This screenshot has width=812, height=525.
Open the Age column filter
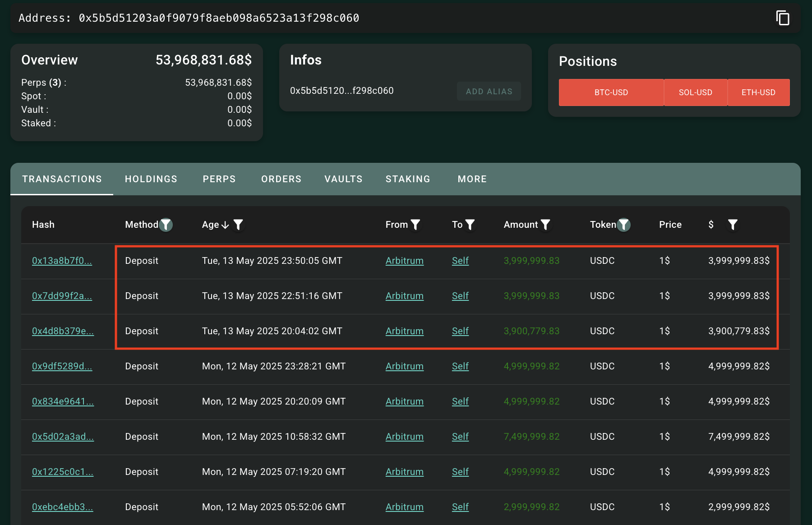coord(238,225)
